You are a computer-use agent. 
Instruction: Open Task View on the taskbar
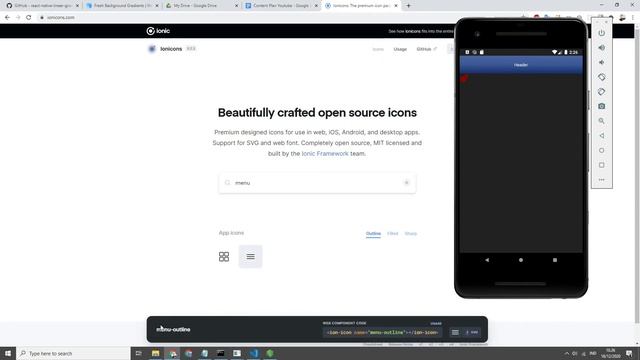[x=138, y=353]
